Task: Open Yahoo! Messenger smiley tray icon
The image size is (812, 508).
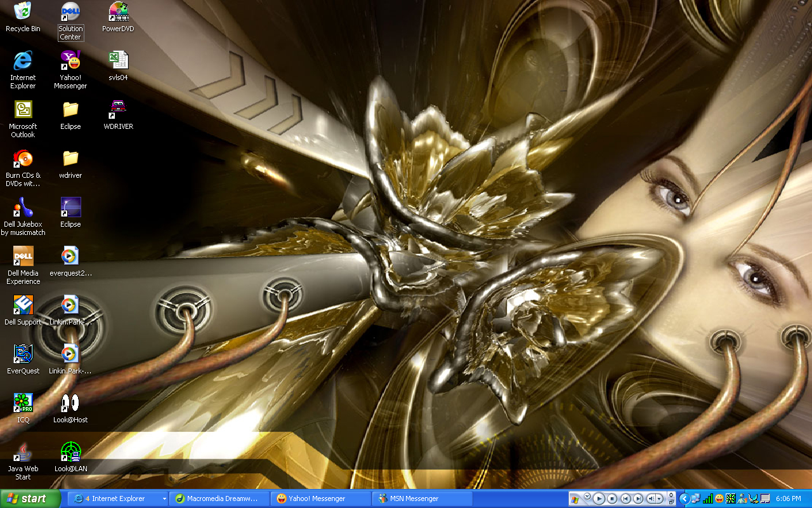Action: click(x=719, y=498)
